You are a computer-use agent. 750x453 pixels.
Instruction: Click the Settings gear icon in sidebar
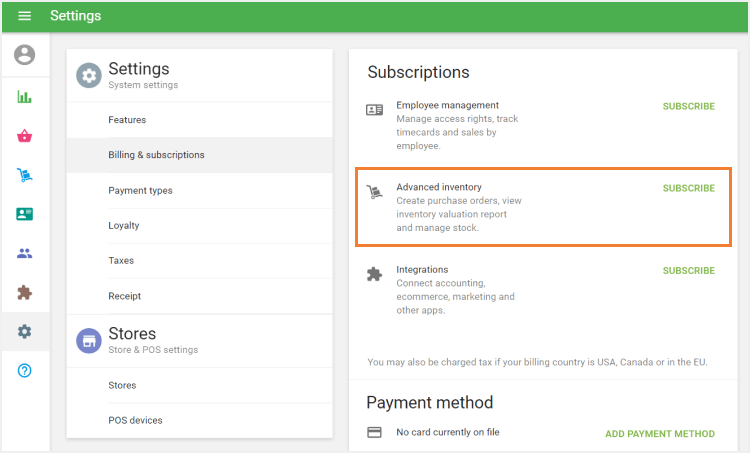tap(24, 331)
